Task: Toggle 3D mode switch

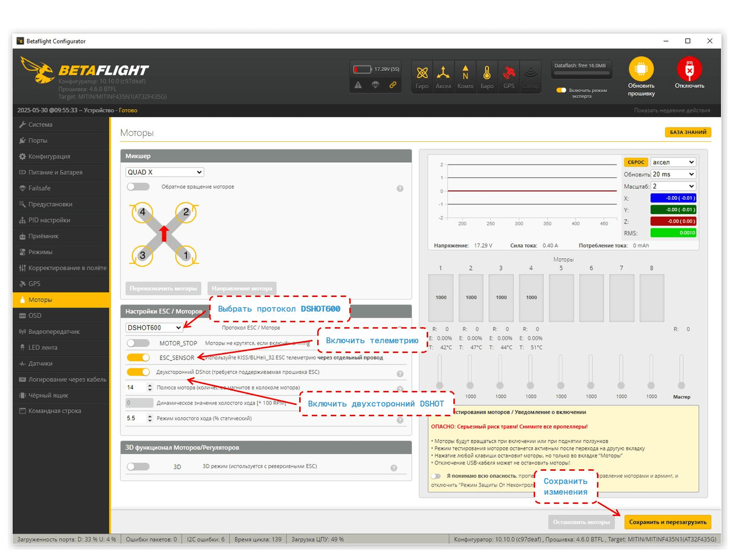Action: point(138,466)
